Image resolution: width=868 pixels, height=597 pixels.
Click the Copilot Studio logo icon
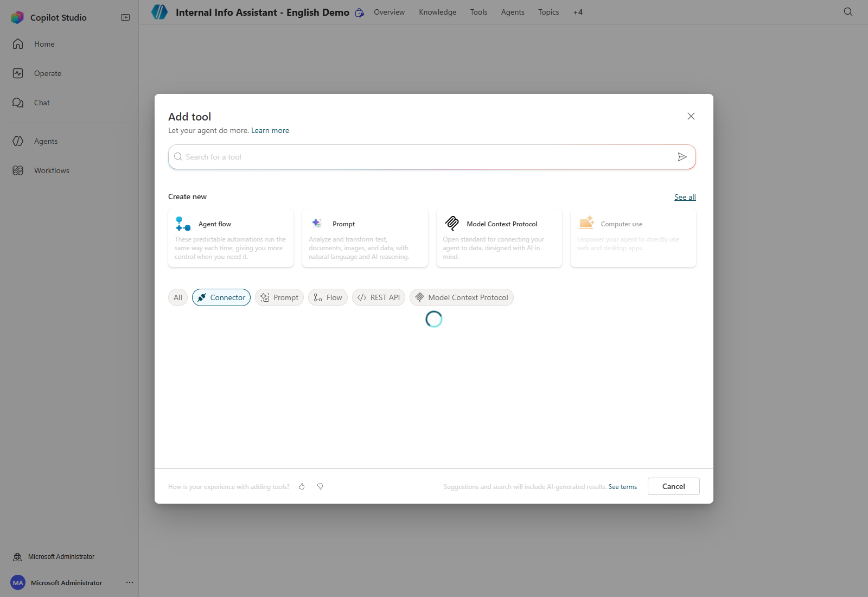coord(17,17)
